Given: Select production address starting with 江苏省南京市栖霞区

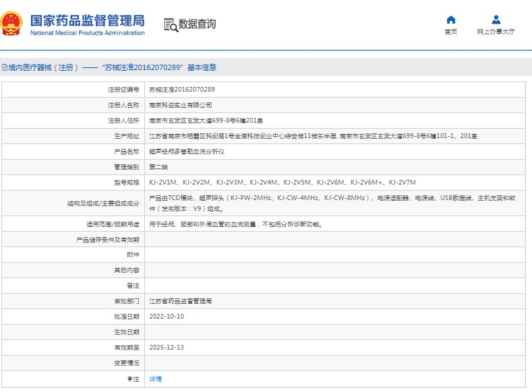Looking at the screenshot, I should point(313,136).
